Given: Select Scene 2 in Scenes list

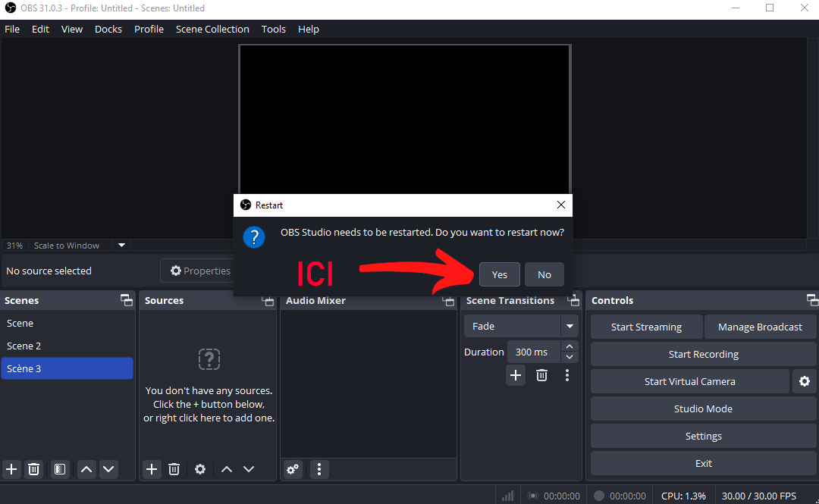Looking at the screenshot, I should pyautogui.click(x=24, y=346).
